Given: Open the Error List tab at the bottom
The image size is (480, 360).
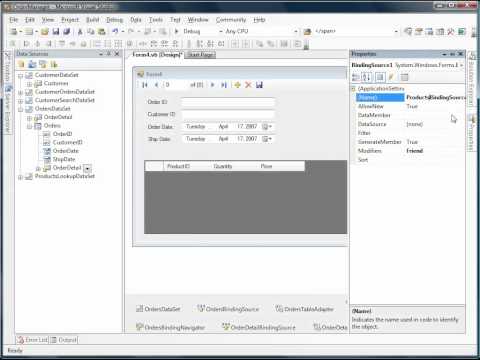Looking at the screenshot, I should click(x=33, y=340).
